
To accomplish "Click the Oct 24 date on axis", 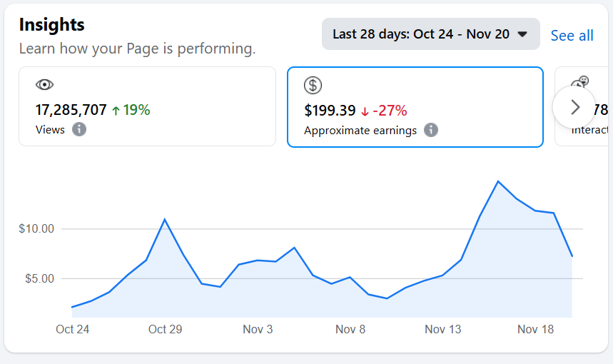I will pos(73,329).
